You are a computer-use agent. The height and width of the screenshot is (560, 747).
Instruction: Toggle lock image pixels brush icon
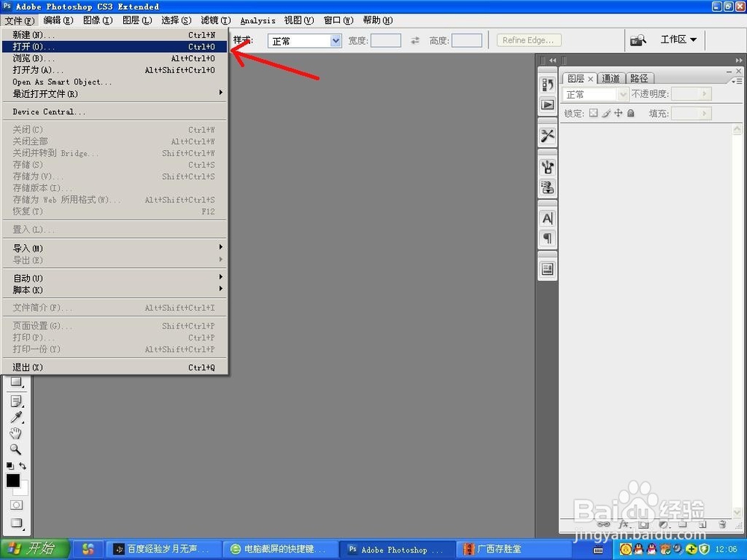coord(606,113)
